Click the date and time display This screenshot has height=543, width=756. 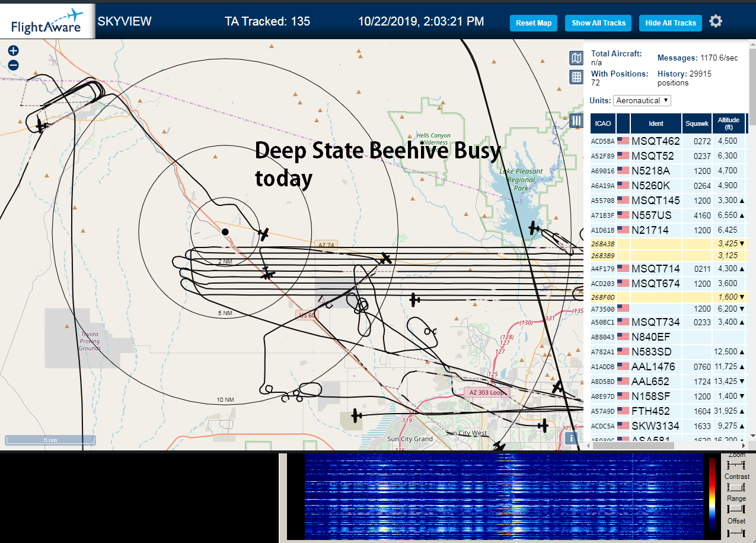(x=421, y=21)
